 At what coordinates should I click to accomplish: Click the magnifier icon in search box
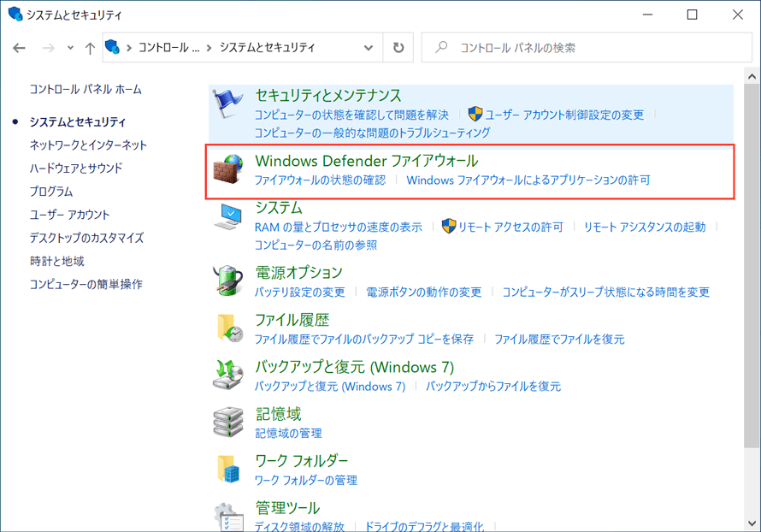coord(441,47)
